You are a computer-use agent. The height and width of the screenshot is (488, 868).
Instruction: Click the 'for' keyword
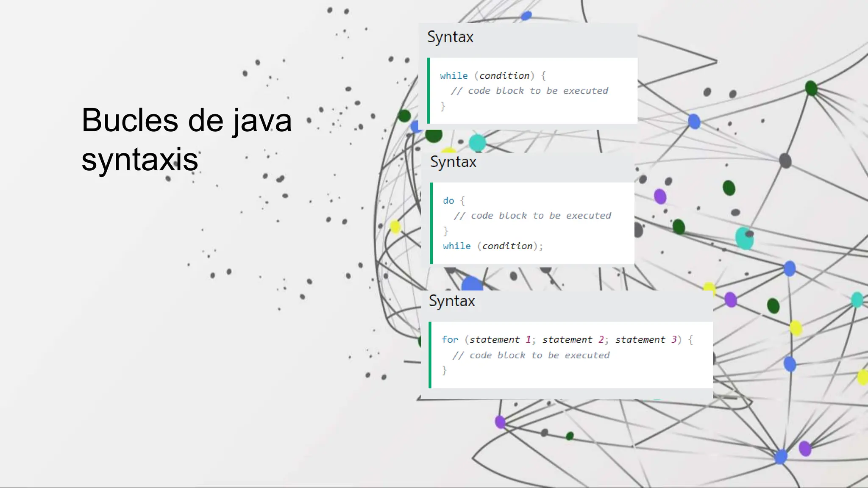click(x=450, y=340)
